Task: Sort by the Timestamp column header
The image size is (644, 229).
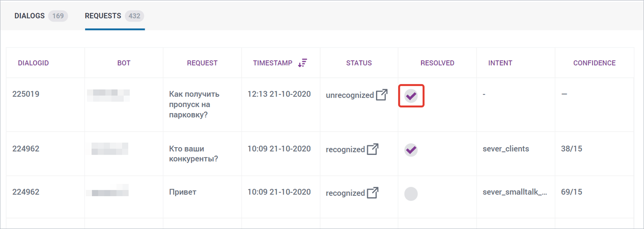Action: pos(272,63)
